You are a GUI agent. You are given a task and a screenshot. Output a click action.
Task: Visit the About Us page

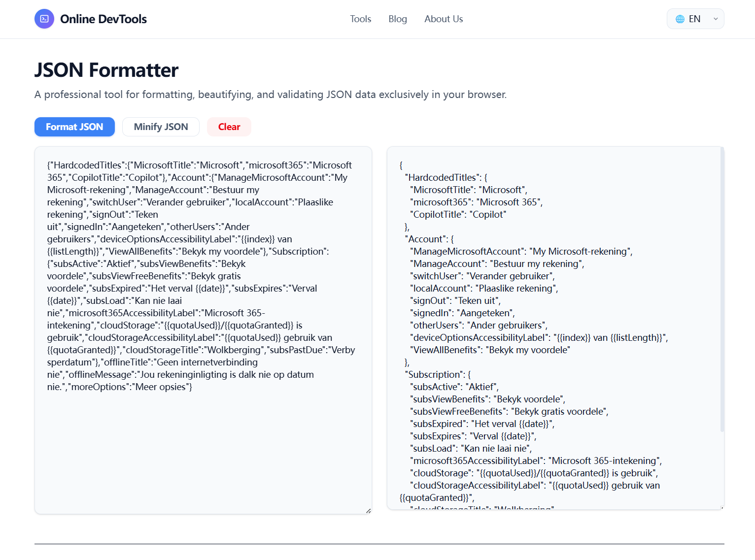[443, 19]
